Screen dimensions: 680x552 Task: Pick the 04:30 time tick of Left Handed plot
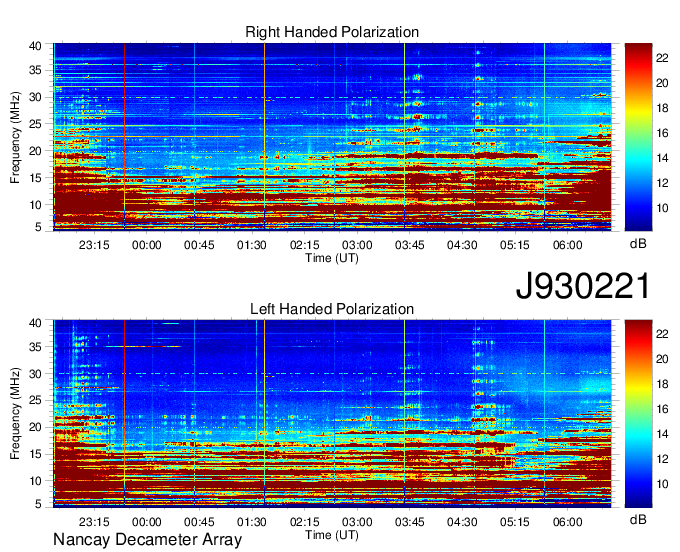[x=462, y=522]
